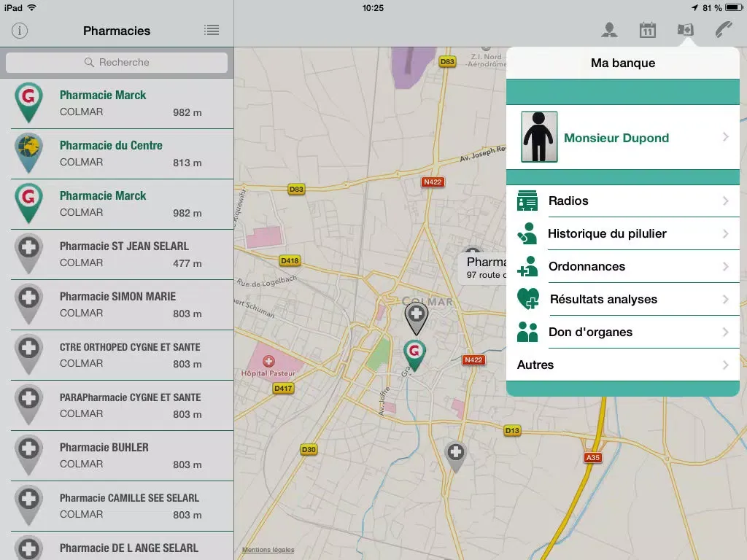The height and width of the screenshot is (560, 747).
Task: Open Don d'organes entry
Action: coord(623,332)
